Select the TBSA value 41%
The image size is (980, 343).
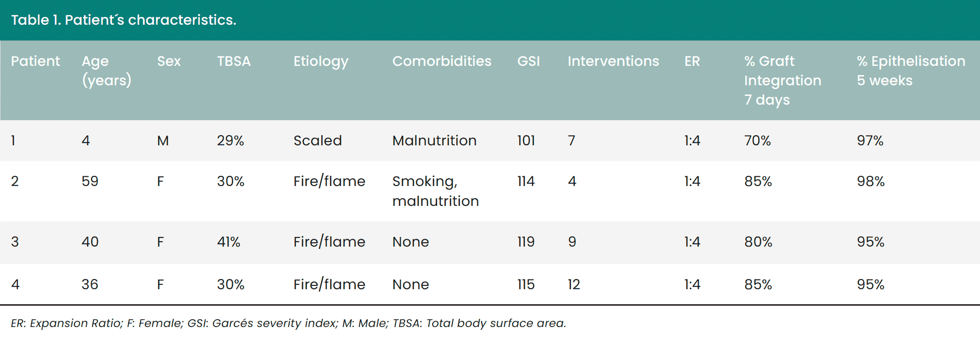pos(229,242)
